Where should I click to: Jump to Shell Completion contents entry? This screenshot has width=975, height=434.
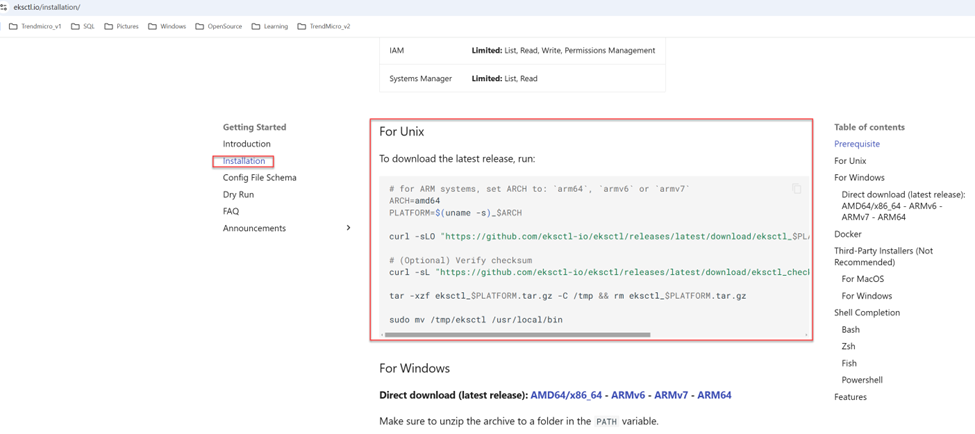click(x=867, y=313)
